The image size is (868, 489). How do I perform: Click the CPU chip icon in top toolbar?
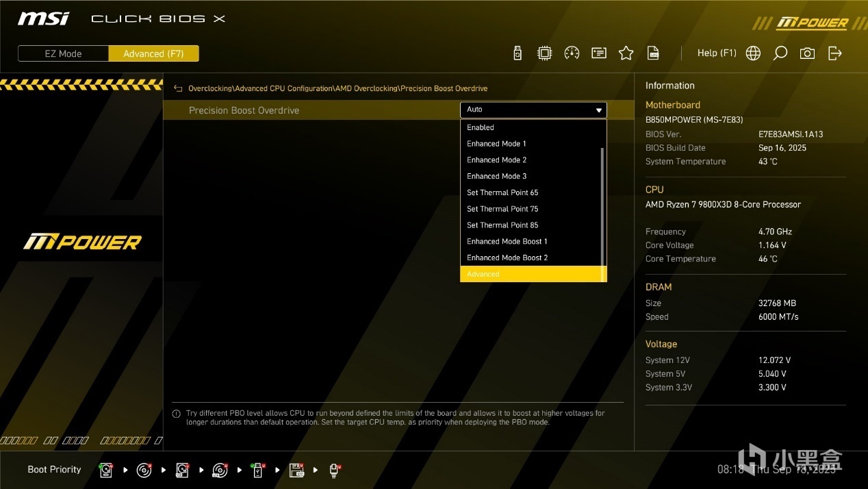[x=544, y=53]
